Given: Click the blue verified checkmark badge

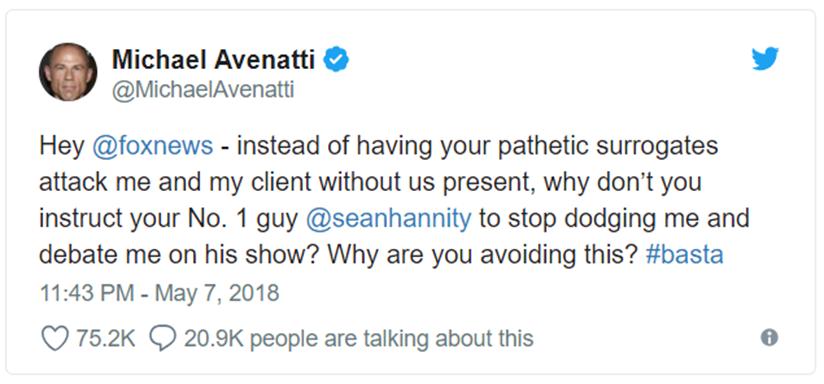Looking at the screenshot, I should pos(335,61).
